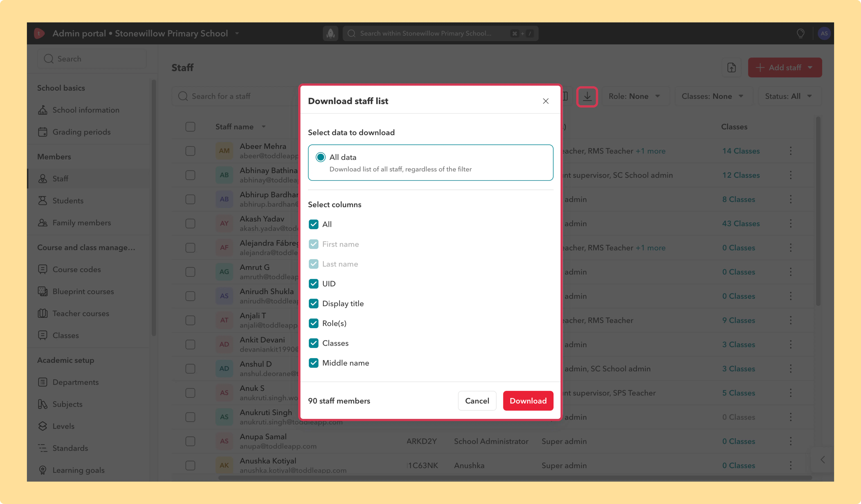The image size is (861, 504).
Task: Open row options for Anjali T
Action: [x=791, y=320]
